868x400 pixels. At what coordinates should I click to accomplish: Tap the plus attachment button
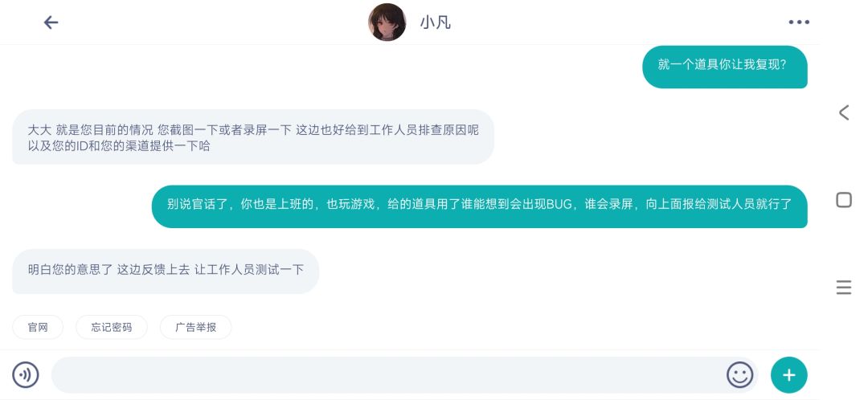pyautogui.click(x=788, y=374)
